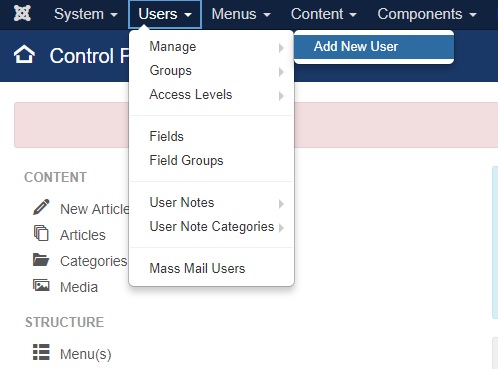Click the Joomla logo icon
Viewport: 498px width, 369px height.
pos(22,14)
